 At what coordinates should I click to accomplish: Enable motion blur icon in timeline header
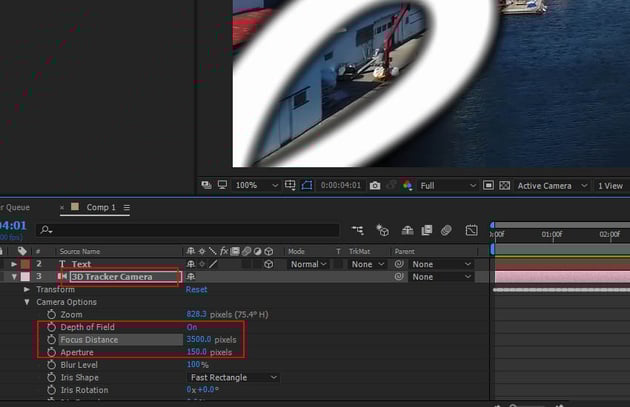[x=447, y=231]
